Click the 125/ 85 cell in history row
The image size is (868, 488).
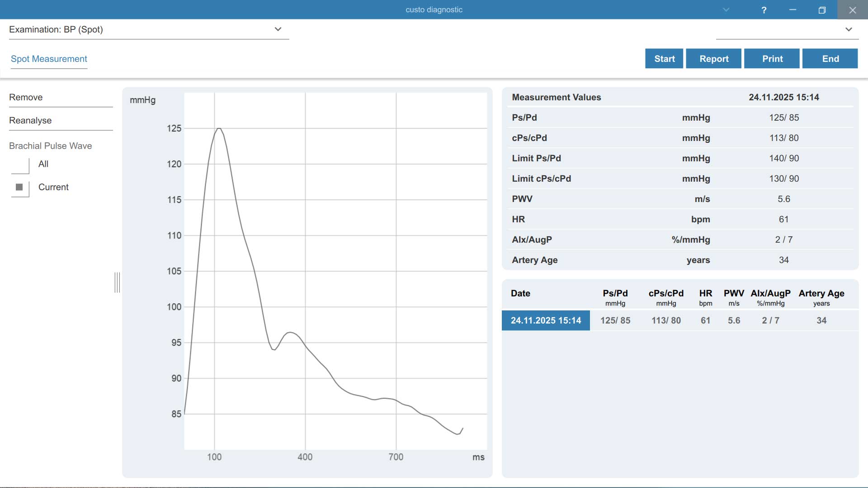(615, 320)
